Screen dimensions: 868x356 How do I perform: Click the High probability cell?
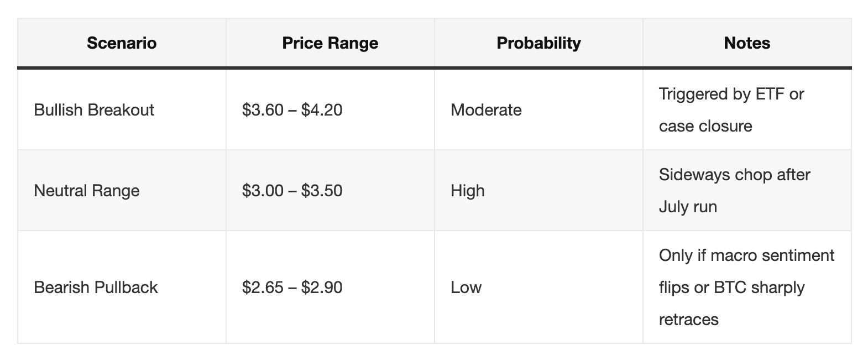click(x=468, y=191)
